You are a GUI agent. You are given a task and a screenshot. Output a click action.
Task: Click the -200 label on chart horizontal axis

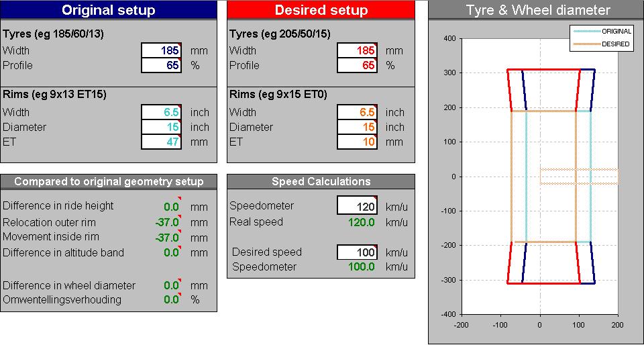[x=462, y=325]
